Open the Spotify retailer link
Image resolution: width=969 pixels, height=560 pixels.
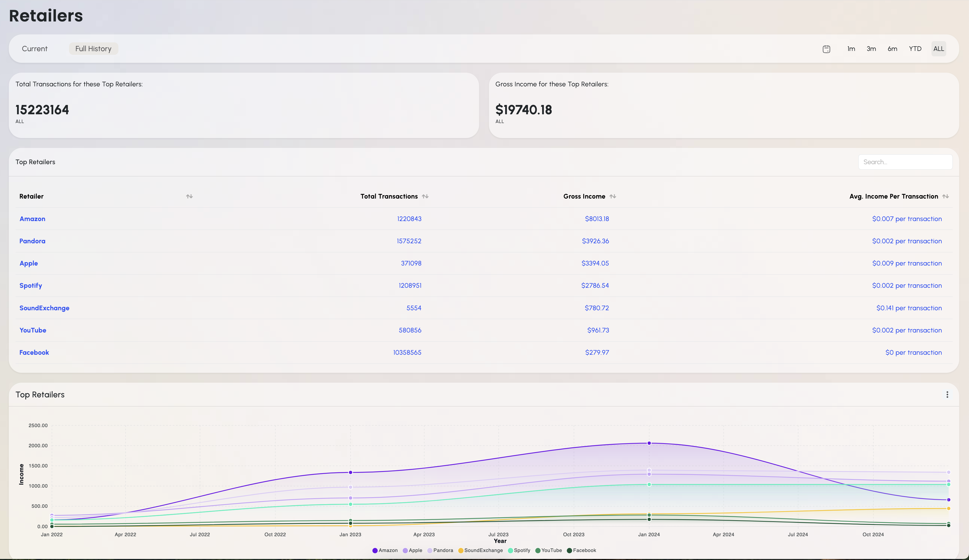coord(31,286)
